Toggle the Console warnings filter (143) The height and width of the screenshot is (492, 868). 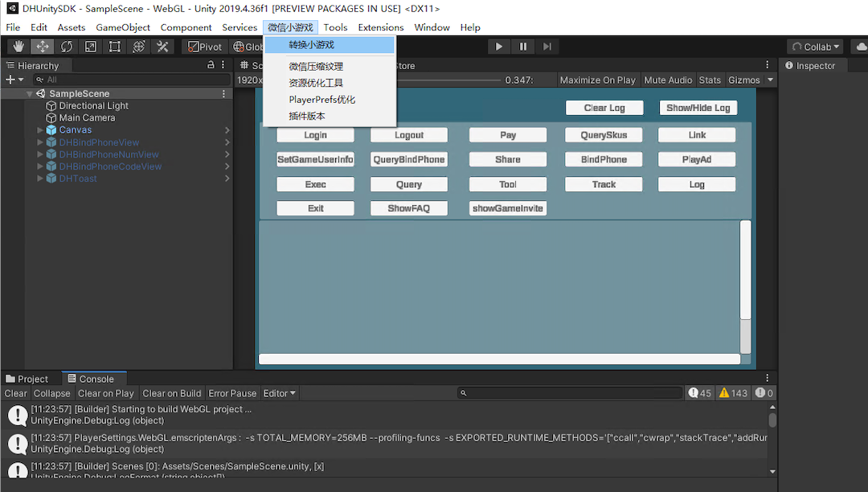tap(734, 393)
